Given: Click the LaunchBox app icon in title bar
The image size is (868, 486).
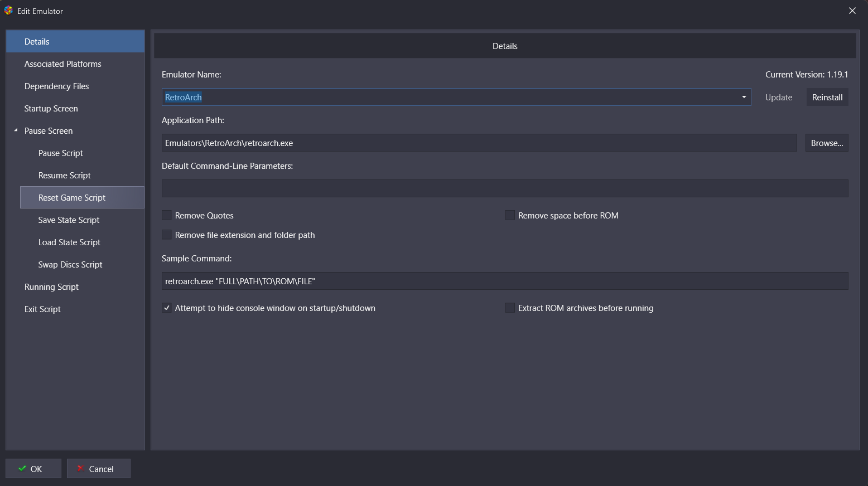Looking at the screenshot, I should [x=8, y=11].
